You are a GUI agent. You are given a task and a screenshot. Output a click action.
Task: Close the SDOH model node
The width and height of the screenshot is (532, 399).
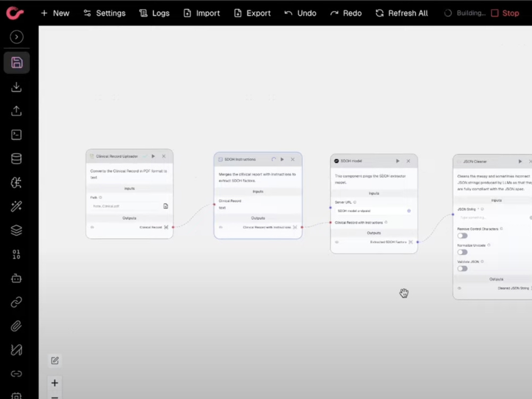pyautogui.click(x=409, y=161)
